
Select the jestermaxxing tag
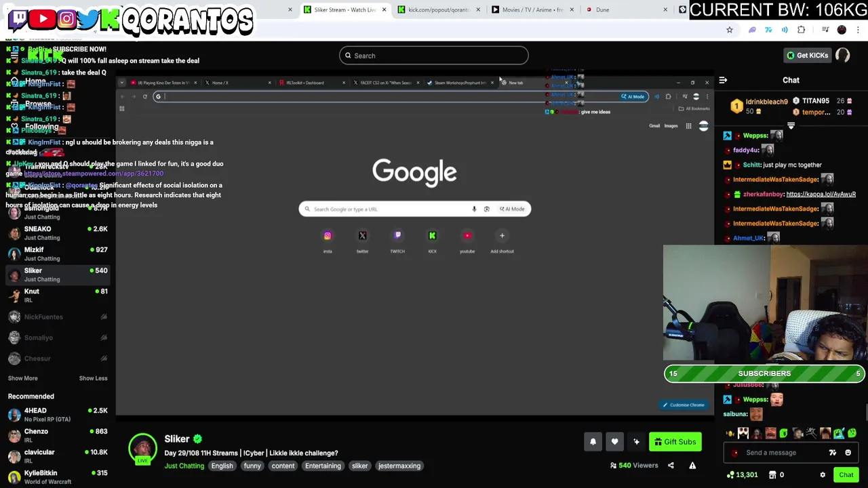399,466
